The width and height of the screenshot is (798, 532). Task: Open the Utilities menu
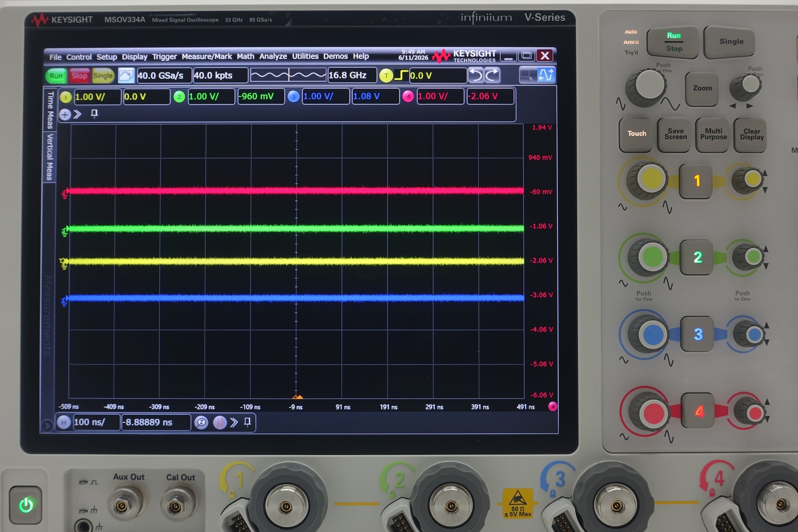pos(305,56)
